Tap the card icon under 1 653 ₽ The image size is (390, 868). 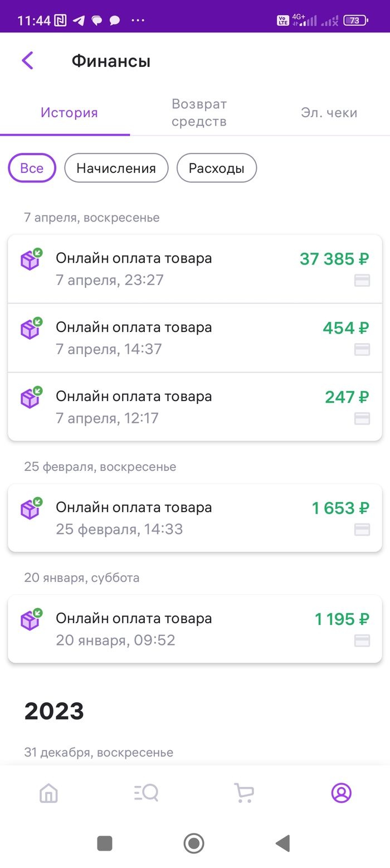362,530
